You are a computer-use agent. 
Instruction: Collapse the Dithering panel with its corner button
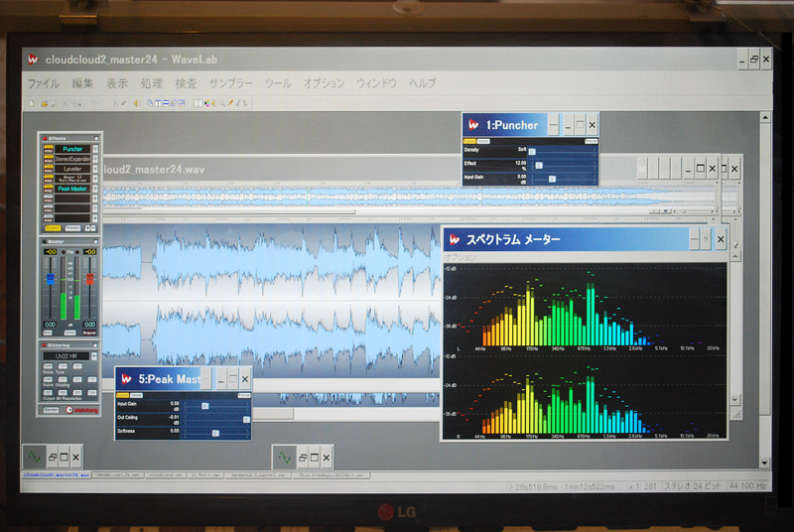(x=95, y=345)
